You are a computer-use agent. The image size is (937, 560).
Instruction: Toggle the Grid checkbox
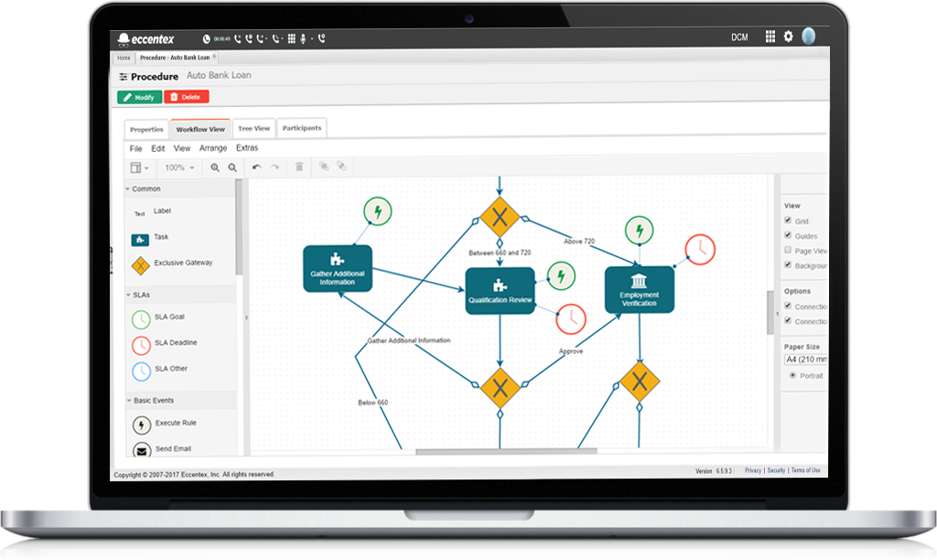(788, 220)
